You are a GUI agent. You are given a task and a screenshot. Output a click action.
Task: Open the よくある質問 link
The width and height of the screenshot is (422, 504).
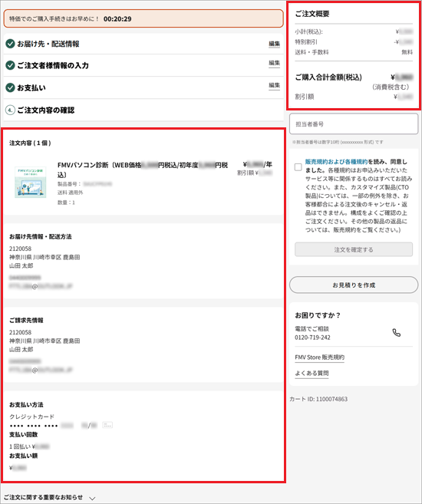[312, 373]
